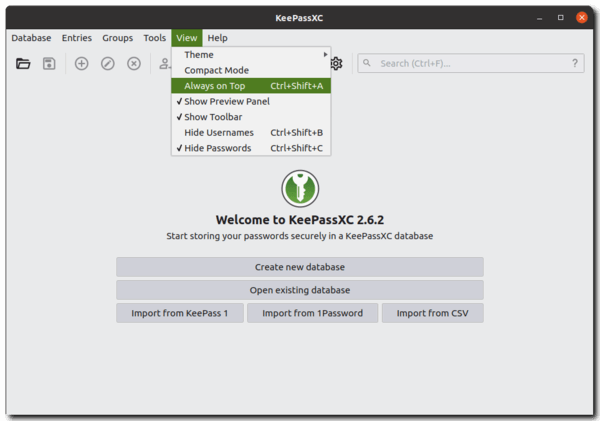The width and height of the screenshot is (600, 421).
Task: Toggle Hide Usernames option
Action: point(251,132)
